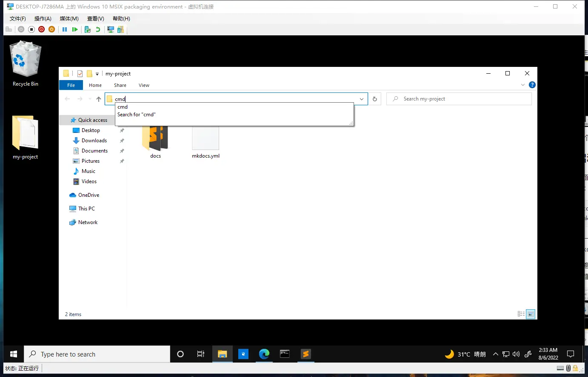Switch to Large icons view layout

pos(531,314)
